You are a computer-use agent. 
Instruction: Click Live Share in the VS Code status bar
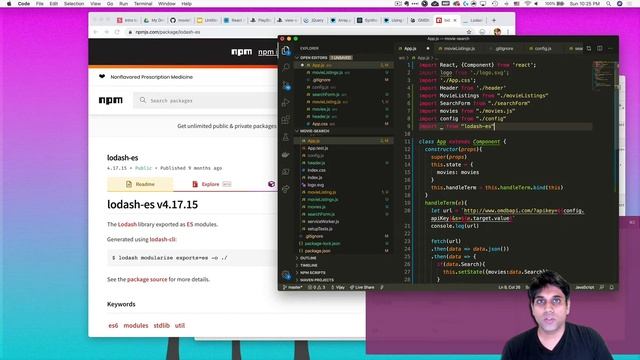point(362,287)
